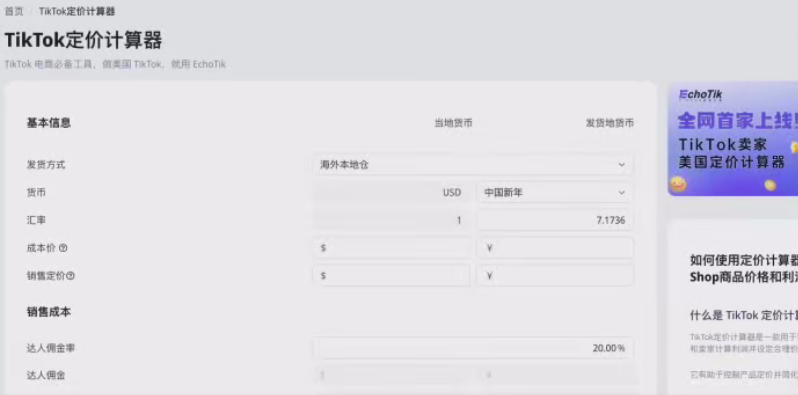The height and width of the screenshot is (395, 798).
Task: Click the 发货地货币 column header
Action: [x=610, y=123]
